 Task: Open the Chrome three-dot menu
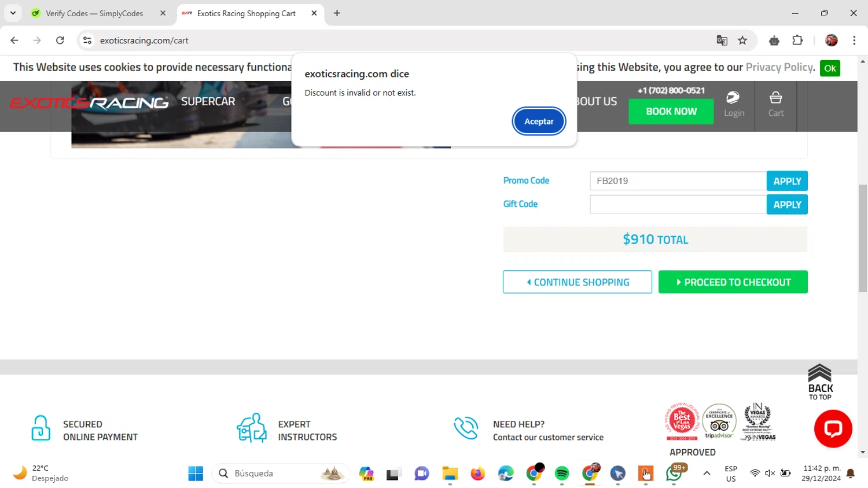[x=854, y=41]
